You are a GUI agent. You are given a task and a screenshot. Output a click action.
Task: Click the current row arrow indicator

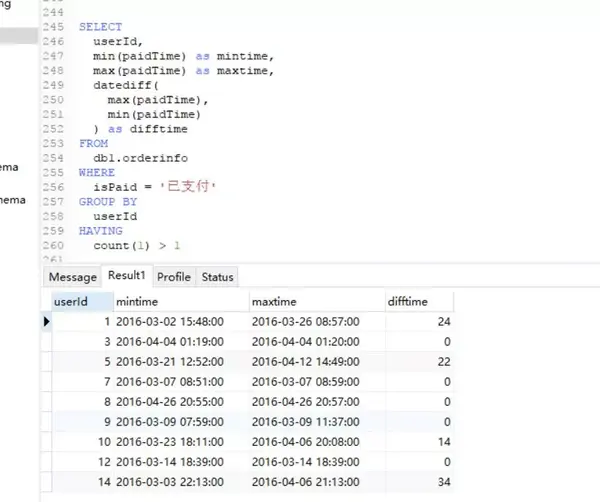coord(46,321)
